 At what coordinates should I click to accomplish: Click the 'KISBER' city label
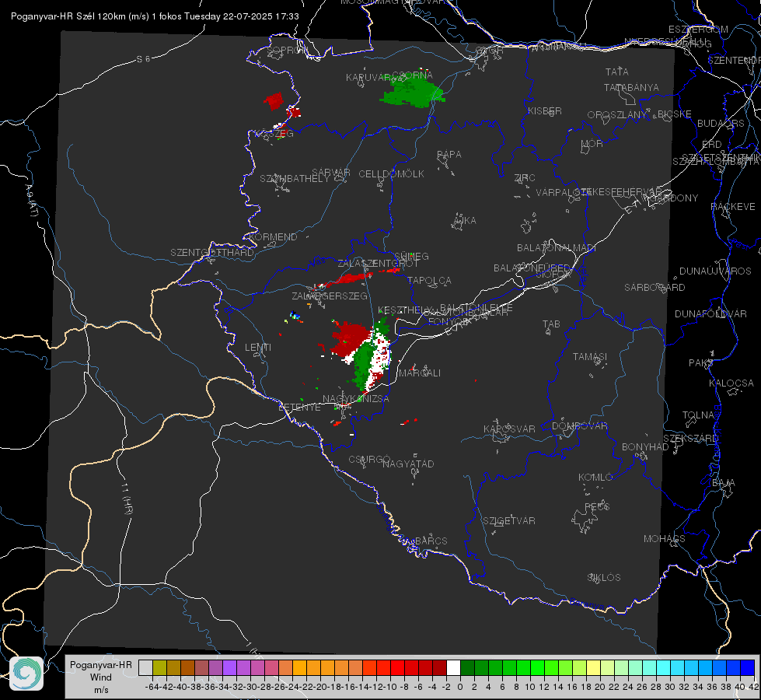pyautogui.click(x=545, y=110)
